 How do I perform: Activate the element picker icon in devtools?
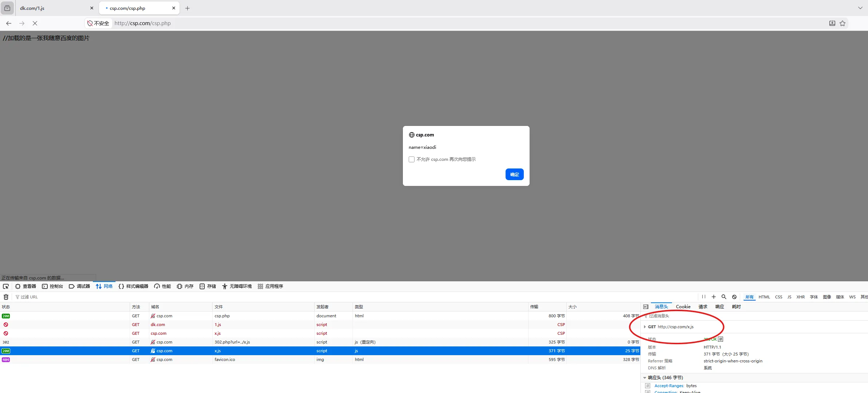(x=6, y=286)
